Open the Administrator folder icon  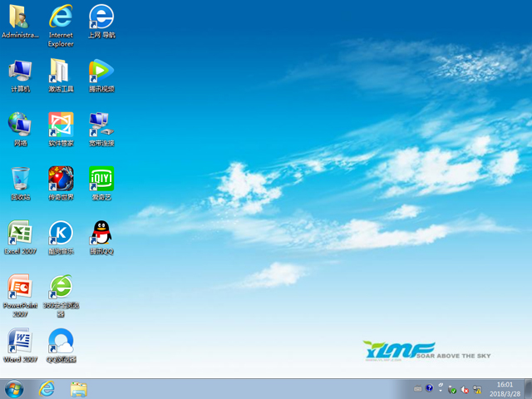(x=20, y=18)
